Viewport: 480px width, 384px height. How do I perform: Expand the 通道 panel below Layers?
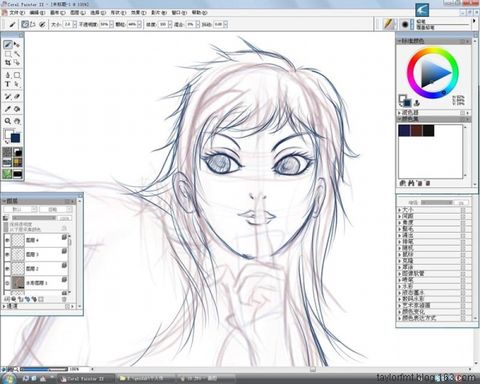[4, 306]
